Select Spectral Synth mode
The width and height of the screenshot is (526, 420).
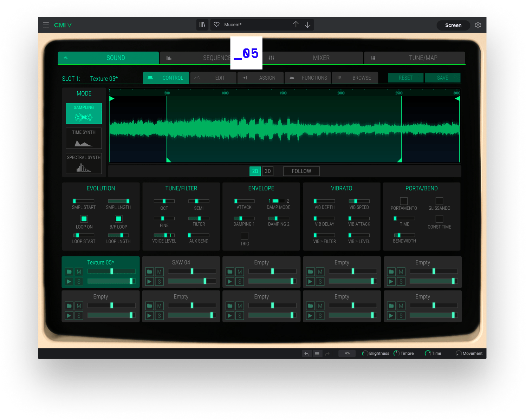(x=84, y=163)
